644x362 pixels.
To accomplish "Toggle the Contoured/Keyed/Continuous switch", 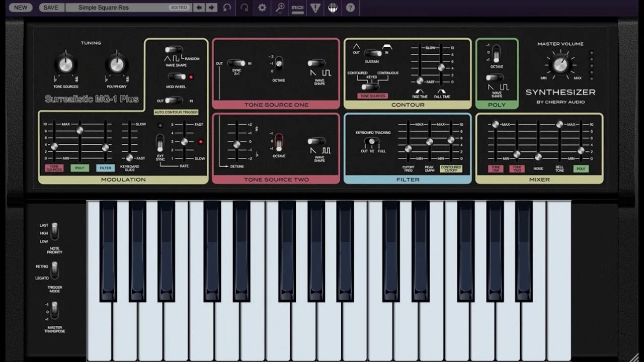I will pyautogui.click(x=370, y=87).
